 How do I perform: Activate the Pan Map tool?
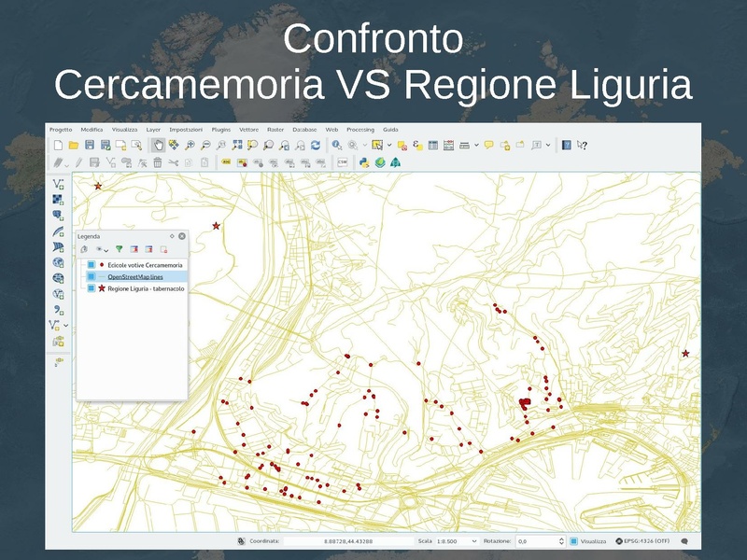[x=157, y=145]
